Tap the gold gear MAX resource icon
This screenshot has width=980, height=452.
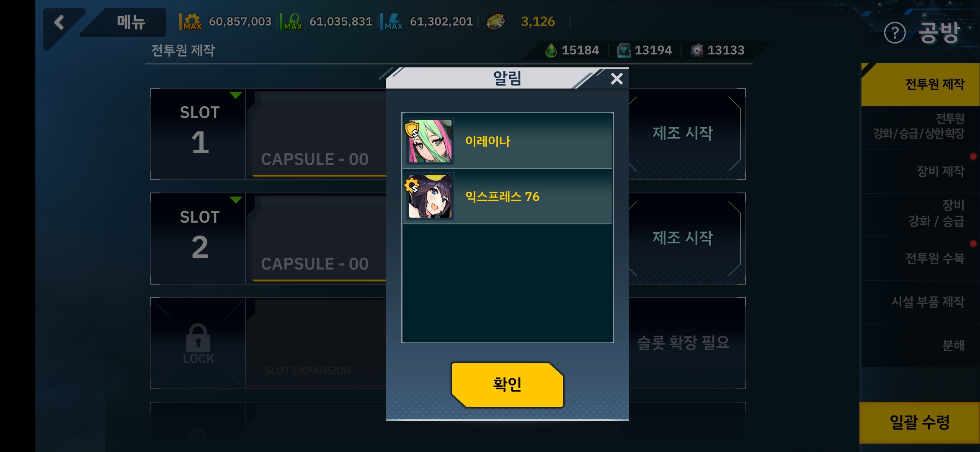192,21
